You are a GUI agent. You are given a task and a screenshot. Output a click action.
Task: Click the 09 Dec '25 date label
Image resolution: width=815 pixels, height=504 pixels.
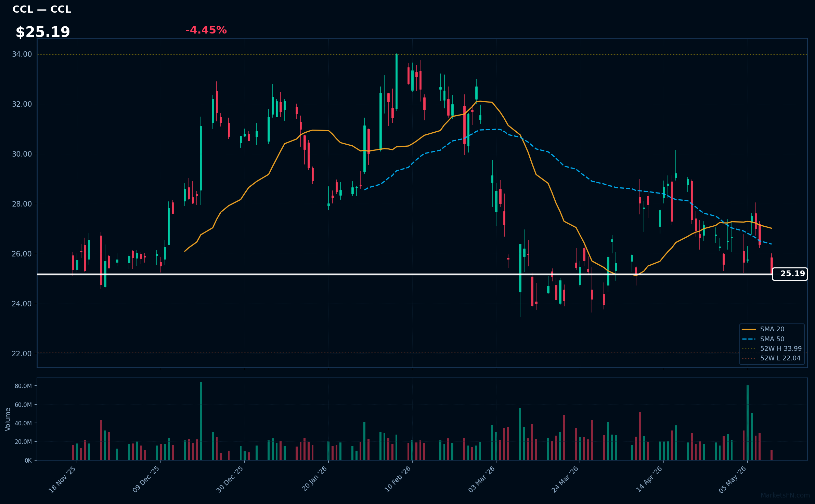pyautogui.click(x=146, y=479)
